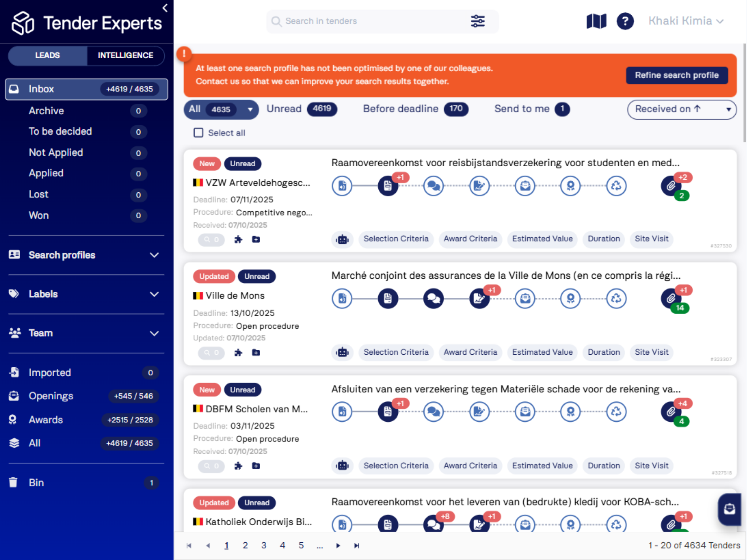Open the map view icon
The image size is (747, 560).
596,21
